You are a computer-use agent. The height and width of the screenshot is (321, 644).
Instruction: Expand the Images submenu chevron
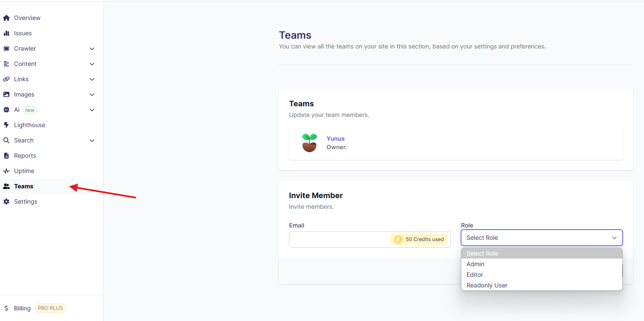pyautogui.click(x=92, y=94)
